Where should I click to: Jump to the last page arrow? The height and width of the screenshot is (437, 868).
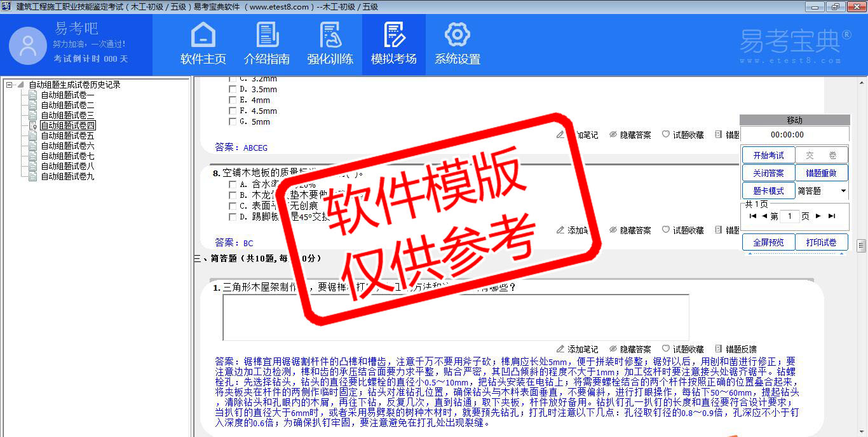point(832,216)
